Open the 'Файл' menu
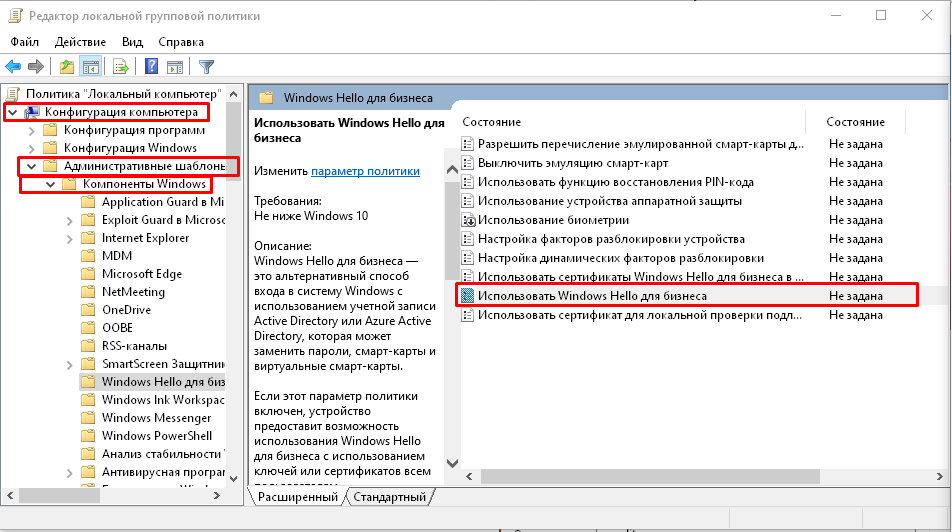952x532 pixels. [x=24, y=42]
